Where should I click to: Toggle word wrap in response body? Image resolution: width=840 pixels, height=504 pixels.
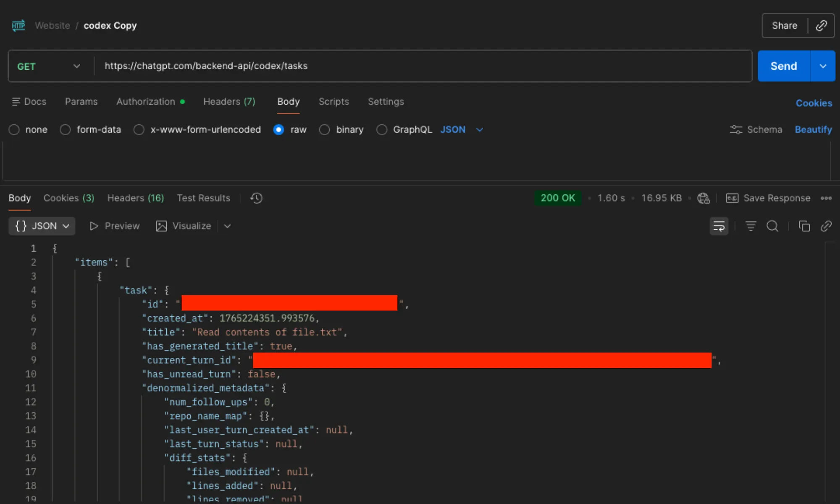coord(719,226)
